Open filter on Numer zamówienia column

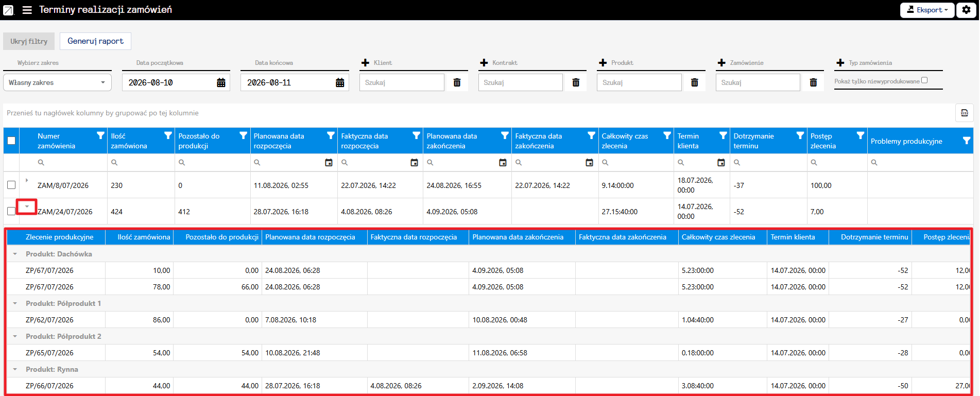pos(101,135)
